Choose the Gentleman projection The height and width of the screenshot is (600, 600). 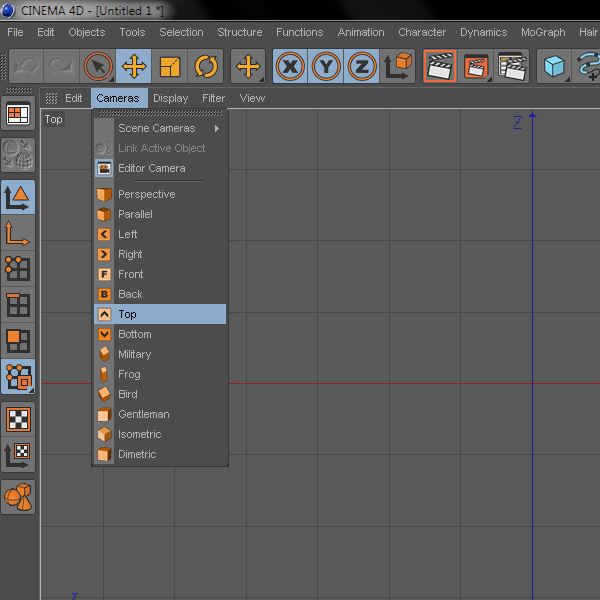pyautogui.click(x=160, y=414)
